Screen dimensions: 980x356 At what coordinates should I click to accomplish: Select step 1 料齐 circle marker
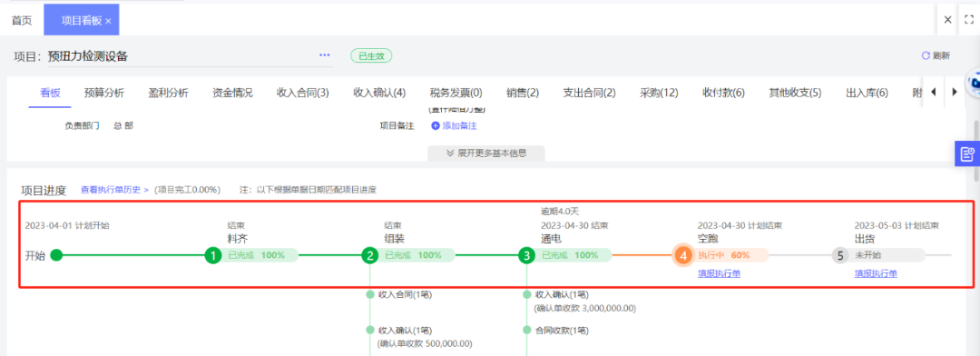213,255
